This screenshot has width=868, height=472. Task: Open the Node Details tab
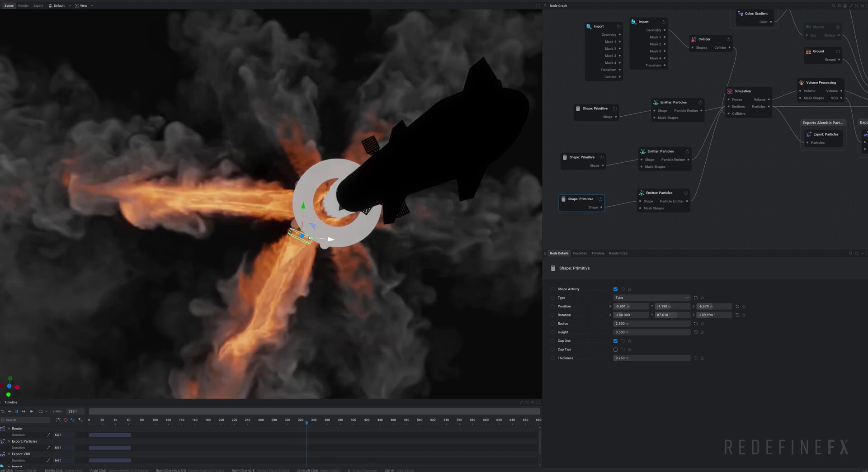coord(559,253)
